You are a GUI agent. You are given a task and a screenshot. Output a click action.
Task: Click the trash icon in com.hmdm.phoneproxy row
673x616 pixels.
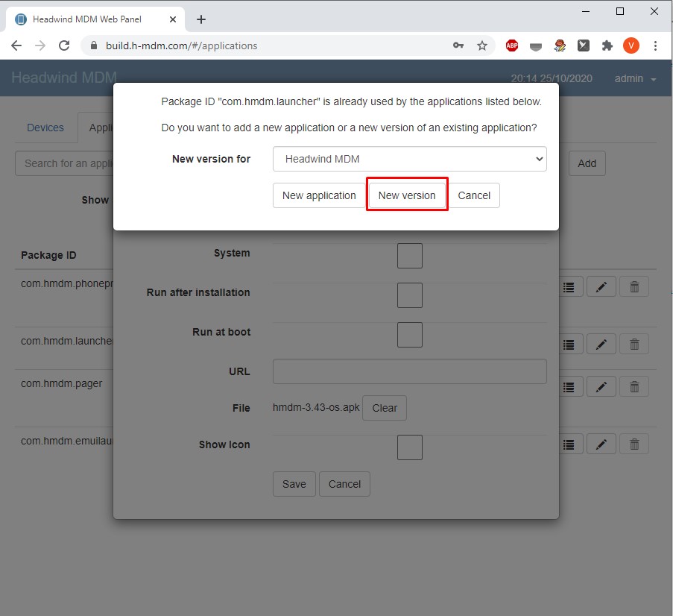pyautogui.click(x=634, y=286)
